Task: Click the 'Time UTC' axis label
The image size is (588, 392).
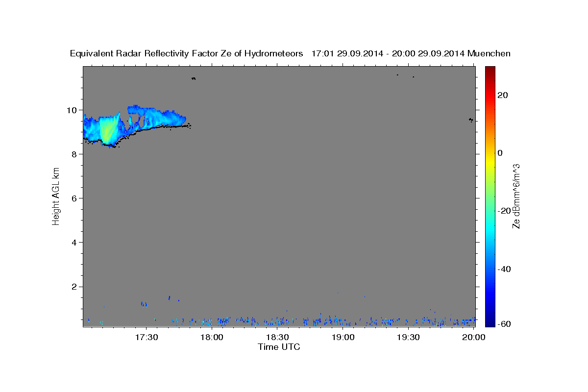Action: 279,347
